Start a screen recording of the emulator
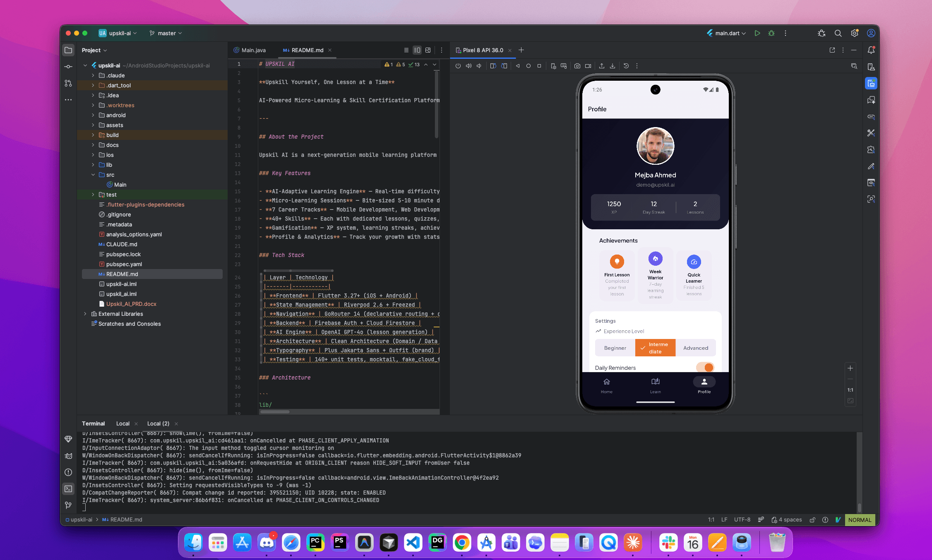 [x=588, y=65]
